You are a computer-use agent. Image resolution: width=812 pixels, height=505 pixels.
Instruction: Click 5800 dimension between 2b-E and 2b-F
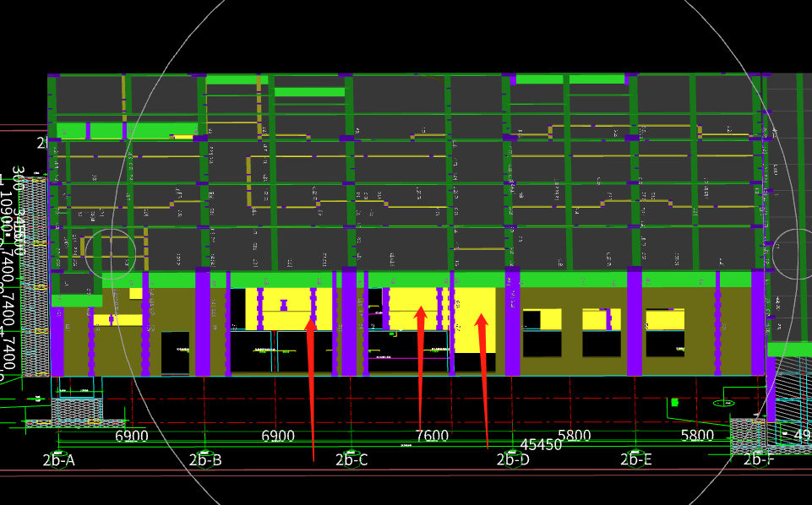pyautogui.click(x=697, y=436)
